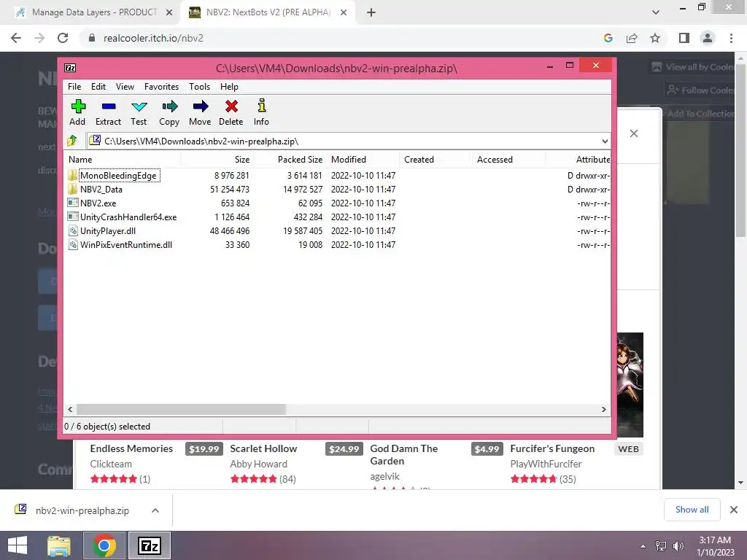This screenshot has width=747, height=560.
Task: Click the red Delete icon
Action: click(231, 106)
